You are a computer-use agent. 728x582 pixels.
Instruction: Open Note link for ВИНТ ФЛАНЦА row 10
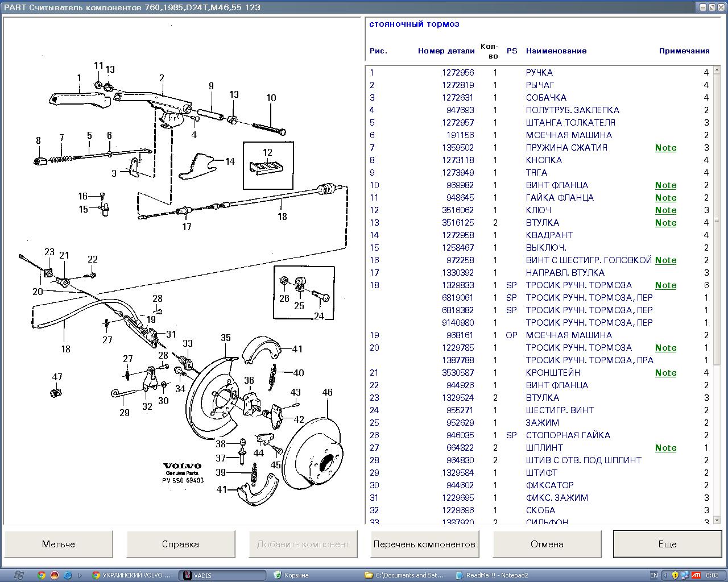tap(665, 185)
